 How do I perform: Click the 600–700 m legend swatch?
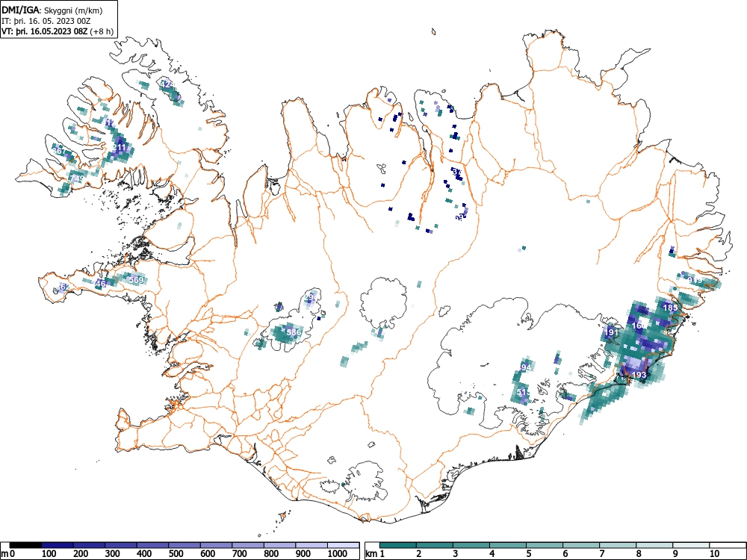click(217, 545)
